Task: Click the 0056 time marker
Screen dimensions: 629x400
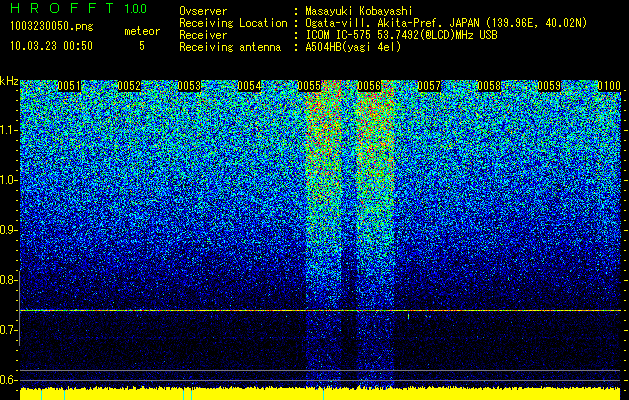Action: (369, 86)
